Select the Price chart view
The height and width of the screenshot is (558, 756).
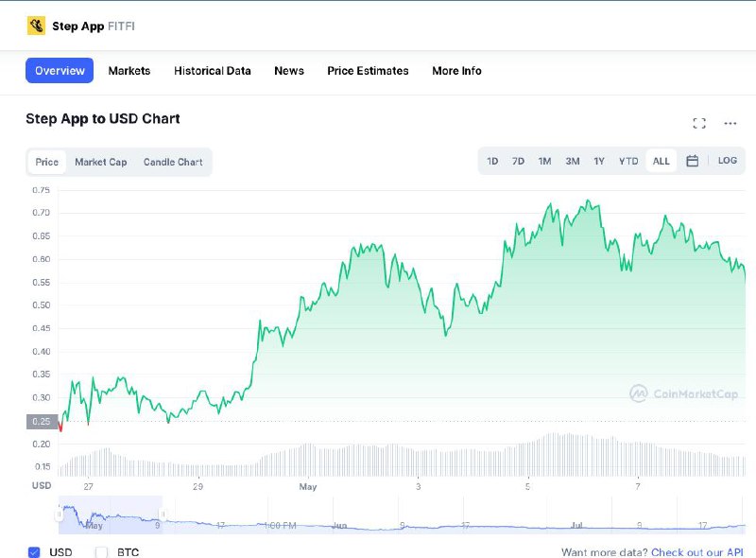46,162
